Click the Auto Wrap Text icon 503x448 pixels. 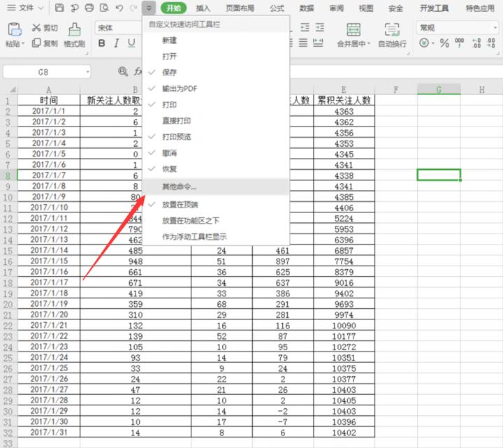pyautogui.click(x=392, y=29)
